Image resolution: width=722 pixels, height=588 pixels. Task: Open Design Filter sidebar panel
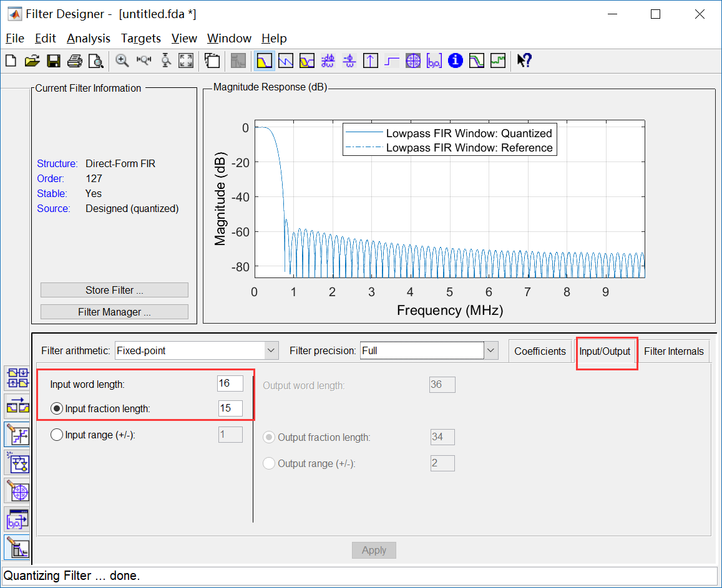[17, 548]
